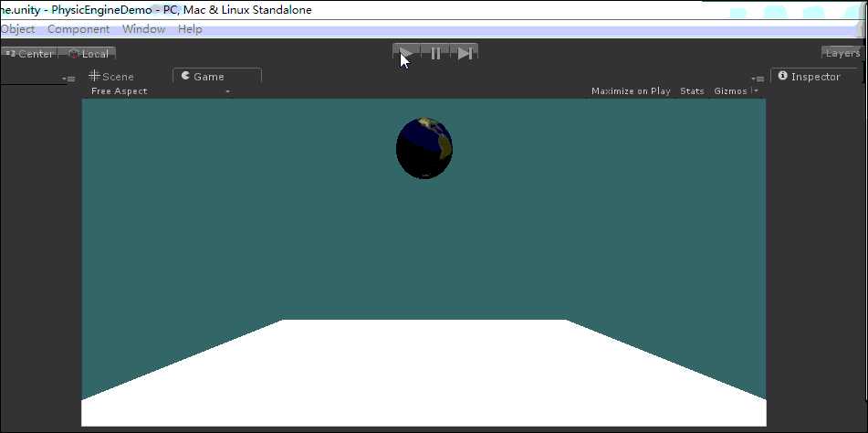Toggle the Stats overlay
Viewport: 868px width, 433px height.
point(692,91)
